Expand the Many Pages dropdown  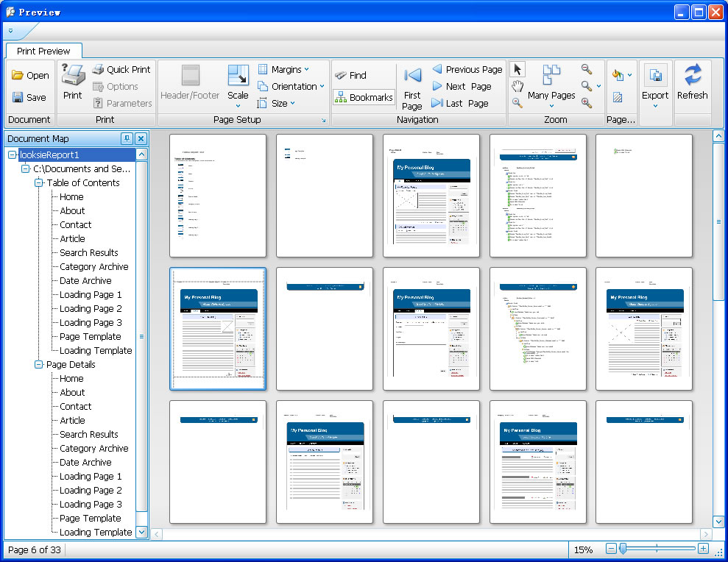(551, 106)
